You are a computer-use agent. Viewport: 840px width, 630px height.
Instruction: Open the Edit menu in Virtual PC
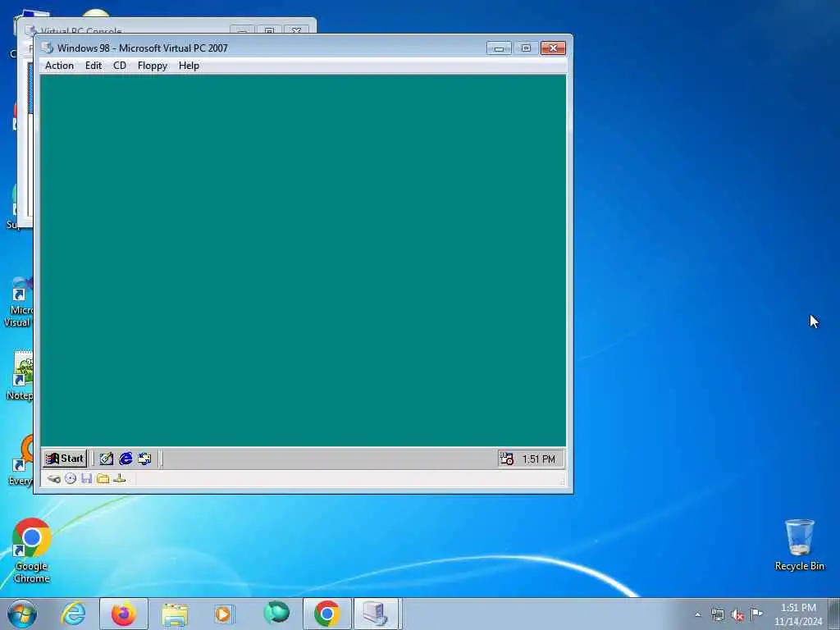94,66
